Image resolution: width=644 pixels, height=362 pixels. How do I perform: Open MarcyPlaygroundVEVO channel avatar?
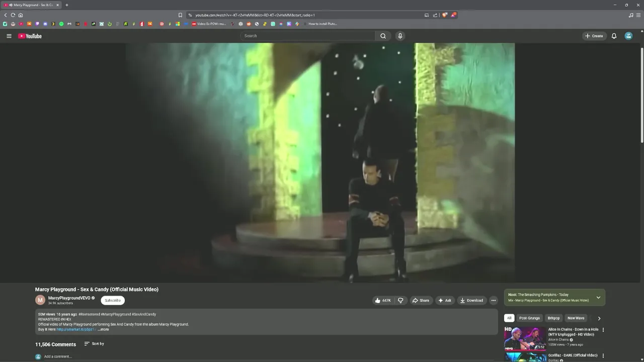(x=40, y=300)
